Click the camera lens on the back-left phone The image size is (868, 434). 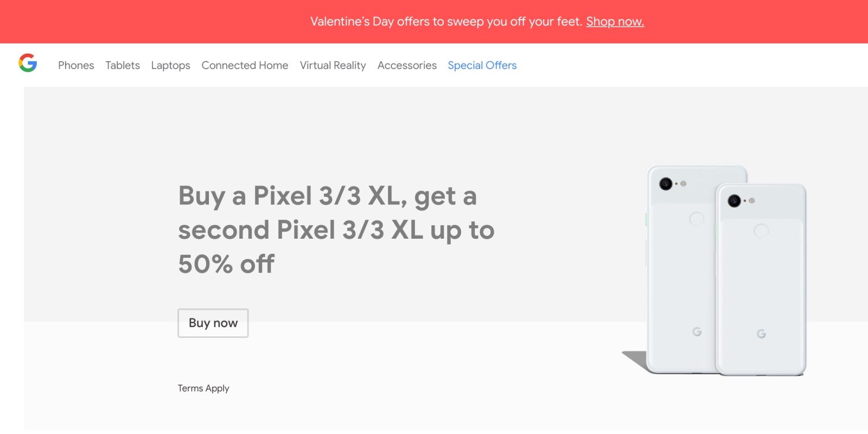click(x=666, y=184)
